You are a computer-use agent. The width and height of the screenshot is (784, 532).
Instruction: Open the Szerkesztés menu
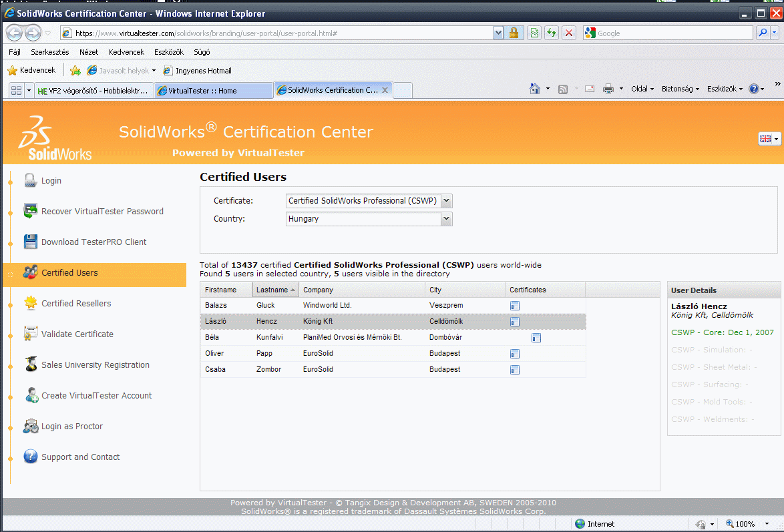(x=50, y=52)
